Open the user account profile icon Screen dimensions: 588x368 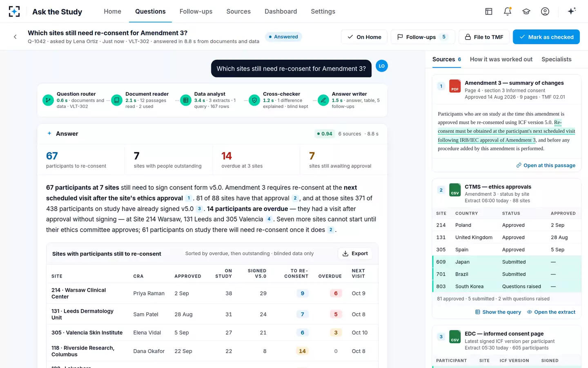(545, 11)
